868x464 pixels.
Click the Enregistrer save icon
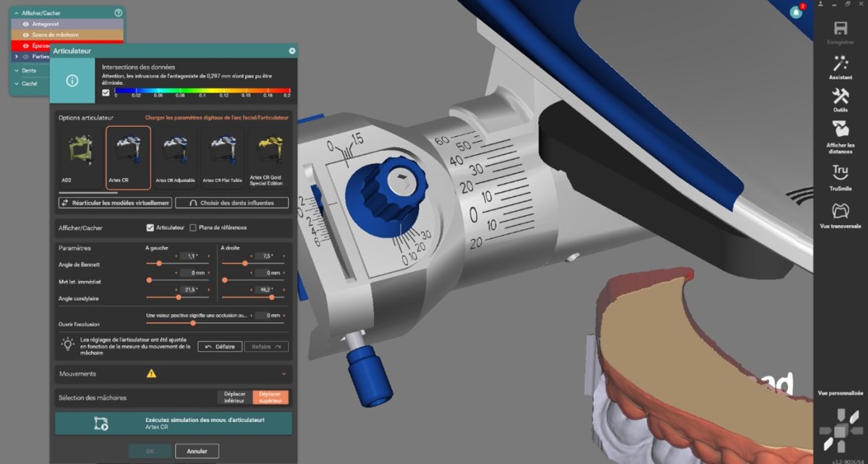click(841, 29)
